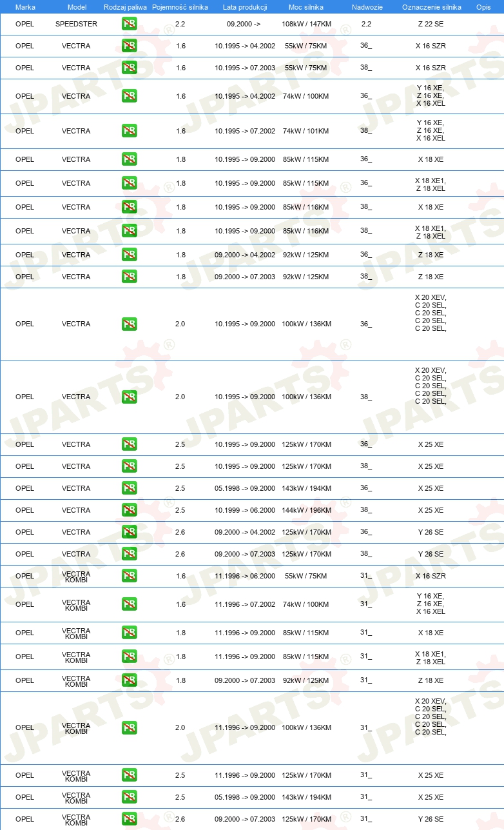Click the 144kW / 196KM power cell
The width and height of the screenshot is (504, 830).
306,510
